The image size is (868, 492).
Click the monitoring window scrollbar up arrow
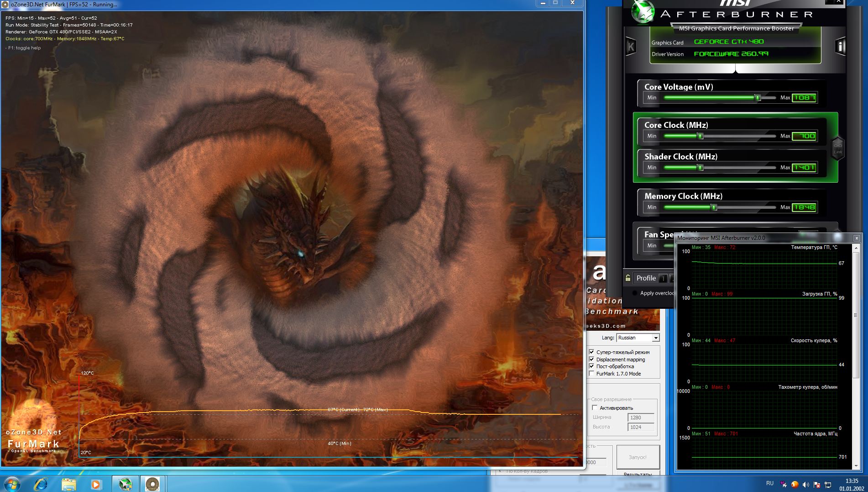[856, 247]
